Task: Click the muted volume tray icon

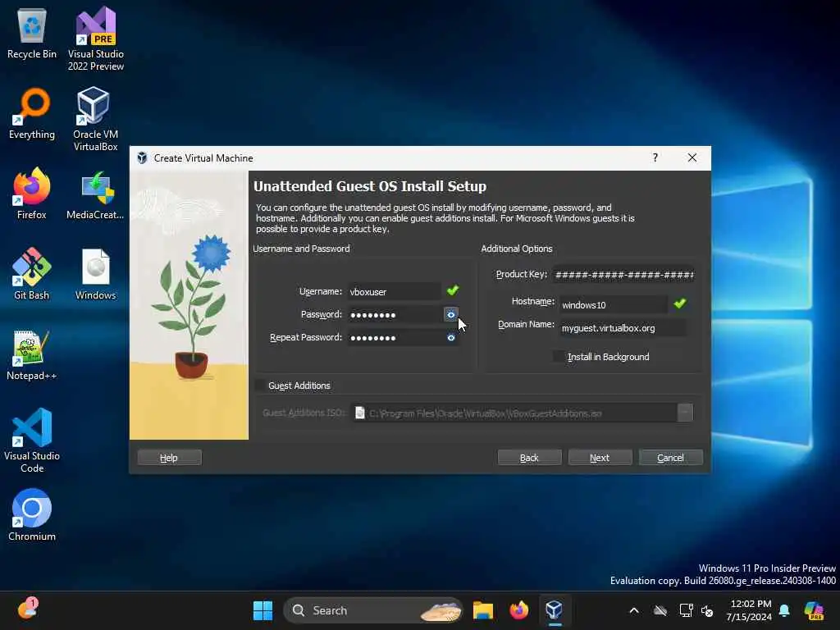Action: click(706, 610)
